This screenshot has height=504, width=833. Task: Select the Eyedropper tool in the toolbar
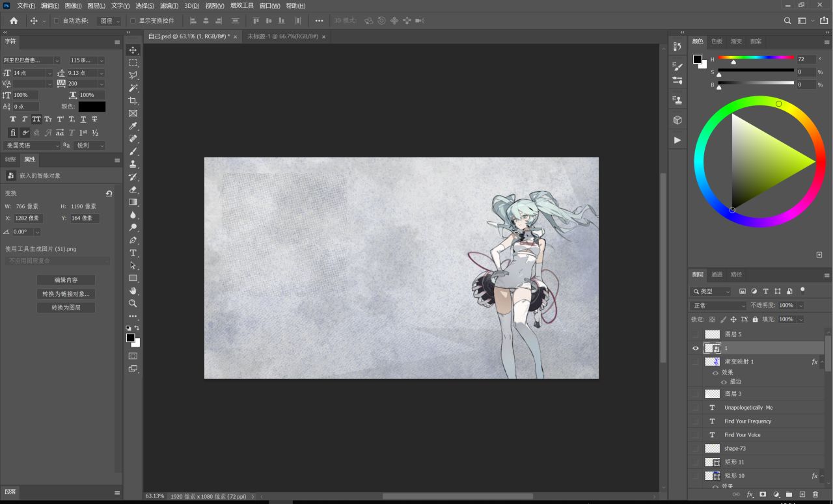pos(133,126)
